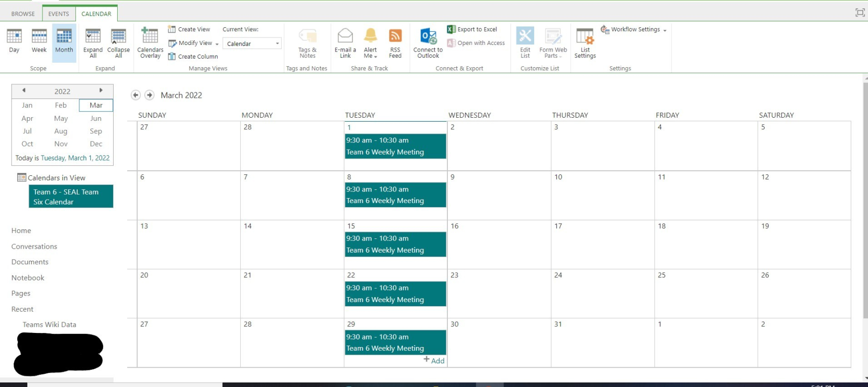
Task: Go to next month arrow
Action: point(149,95)
